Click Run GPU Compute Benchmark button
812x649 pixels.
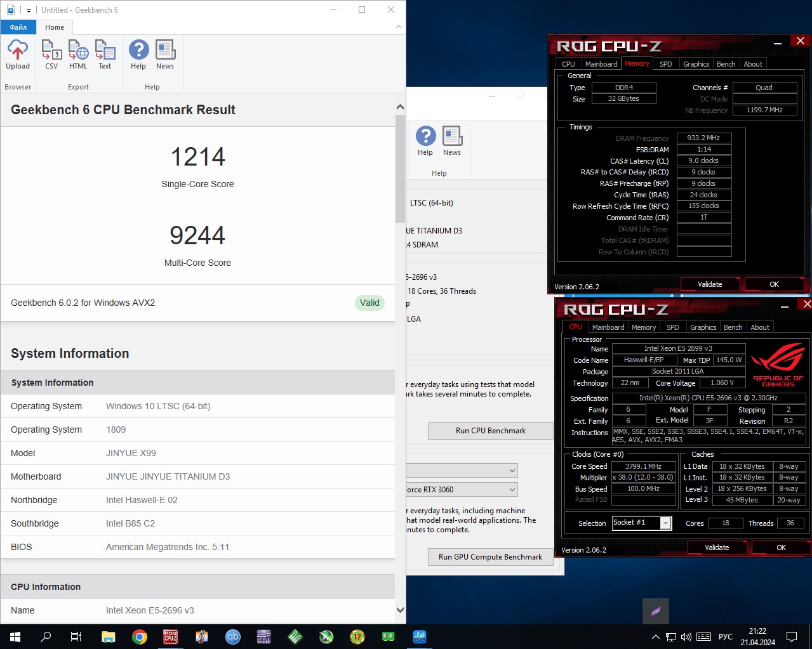point(491,557)
